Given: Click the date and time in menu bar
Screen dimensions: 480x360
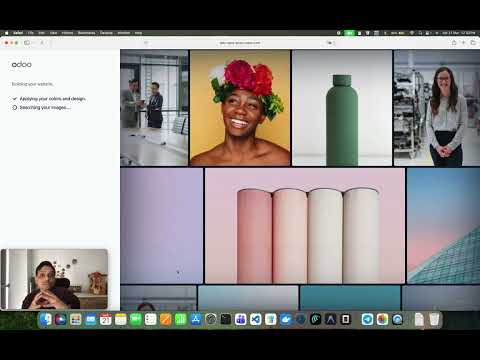Looking at the screenshot, I should [459, 33].
